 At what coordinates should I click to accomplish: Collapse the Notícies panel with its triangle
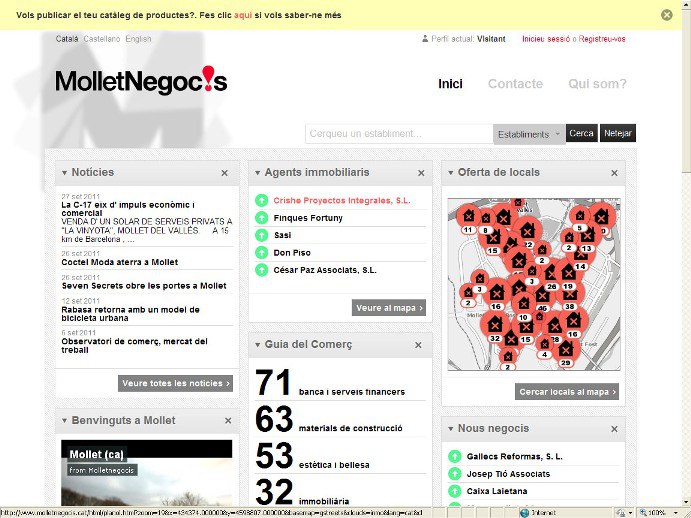point(65,173)
